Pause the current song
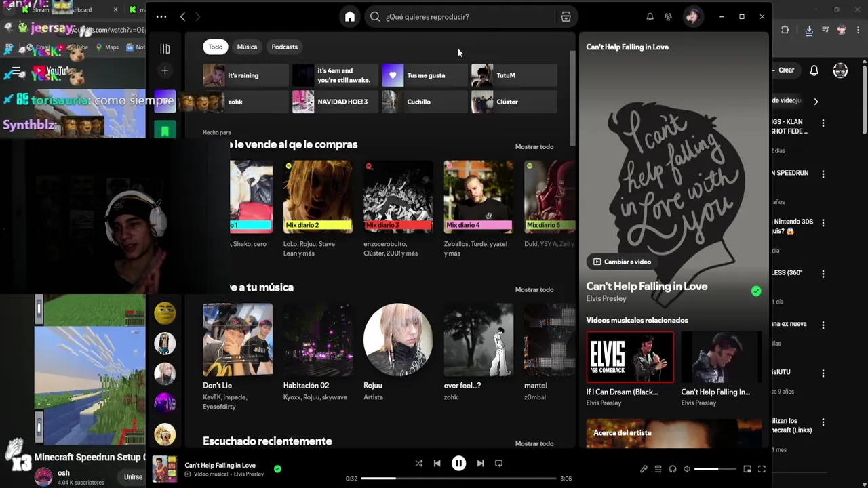This screenshot has width=868, height=488. 459,464
